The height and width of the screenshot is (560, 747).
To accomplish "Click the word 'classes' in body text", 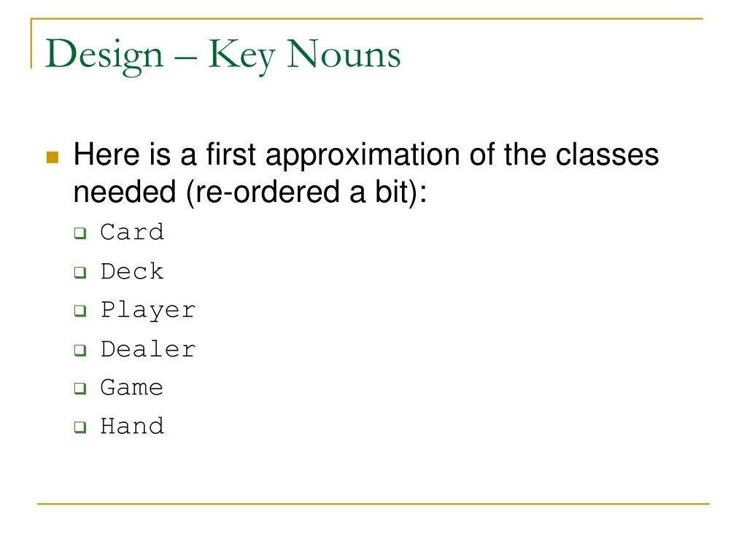I will click(x=607, y=155).
